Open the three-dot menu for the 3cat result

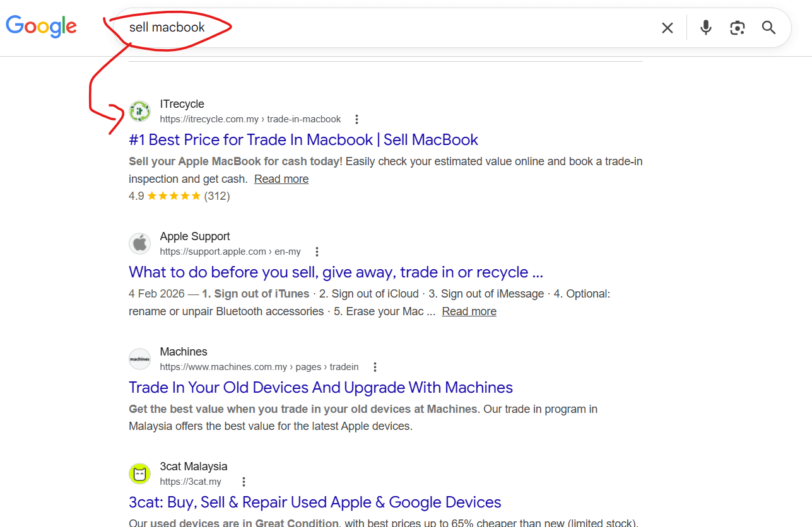click(x=244, y=482)
